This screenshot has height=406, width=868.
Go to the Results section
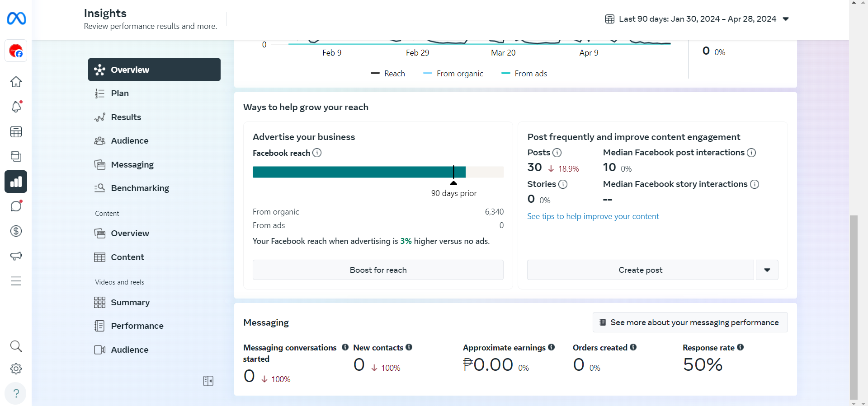[126, 117]
